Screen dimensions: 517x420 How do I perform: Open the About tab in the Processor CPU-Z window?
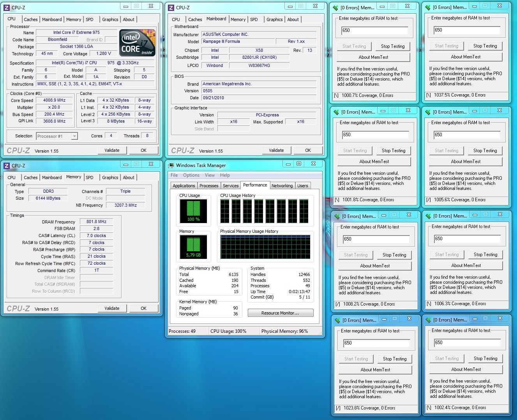coord(129,19)
